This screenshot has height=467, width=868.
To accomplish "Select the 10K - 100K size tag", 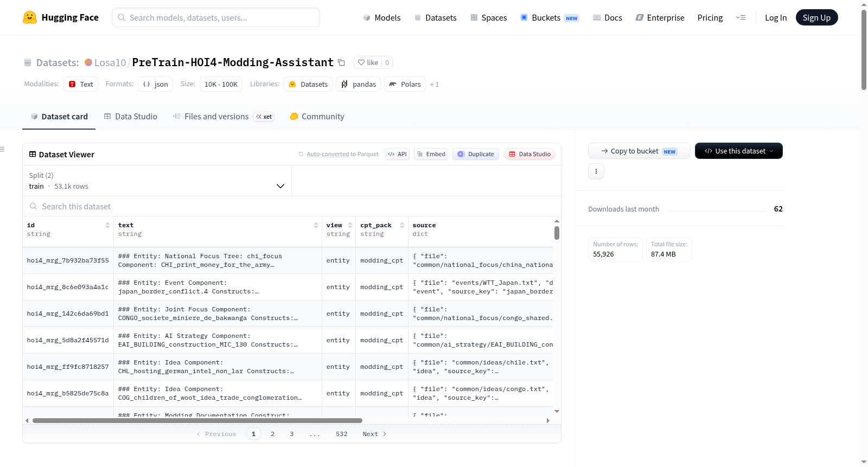I will (x=221, y=84).
